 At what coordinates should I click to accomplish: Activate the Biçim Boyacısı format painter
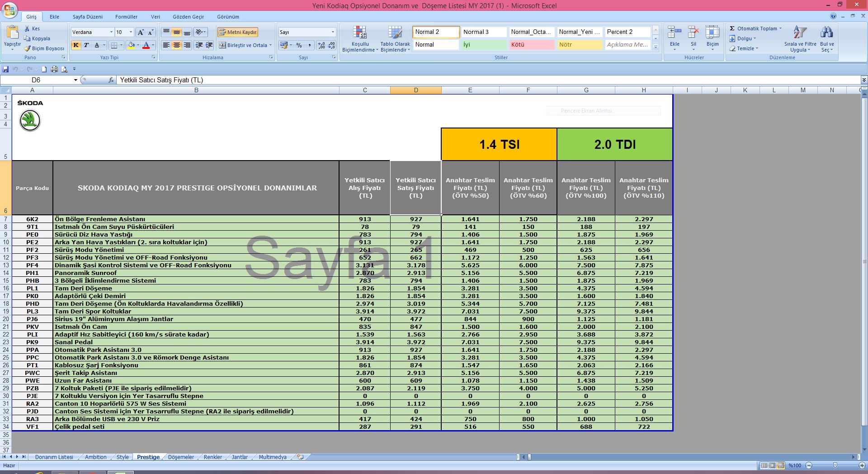click(44, 48)
